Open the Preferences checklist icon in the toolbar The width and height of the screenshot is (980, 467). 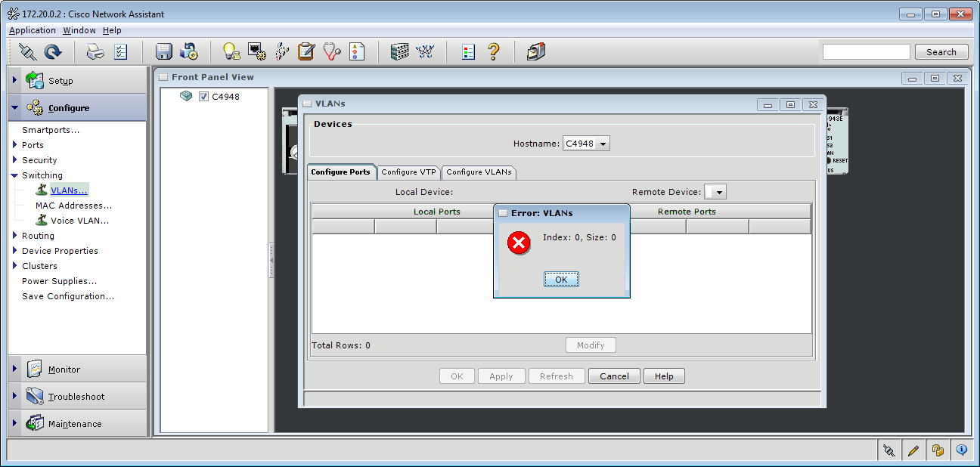tap(120, 51)
